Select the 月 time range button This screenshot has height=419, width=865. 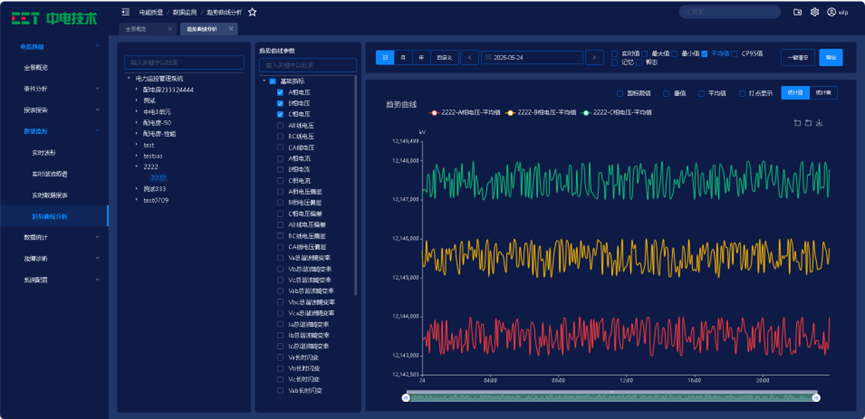[403, 58]
